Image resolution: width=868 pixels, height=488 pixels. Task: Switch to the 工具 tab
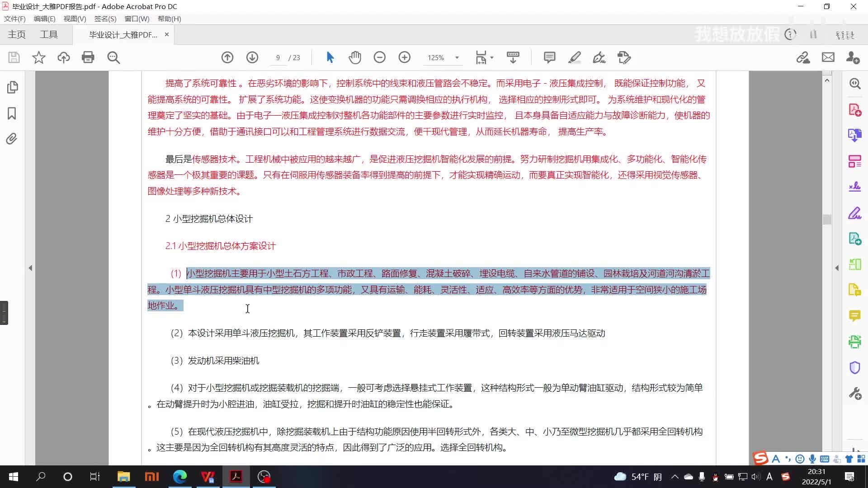click(49, 35)
